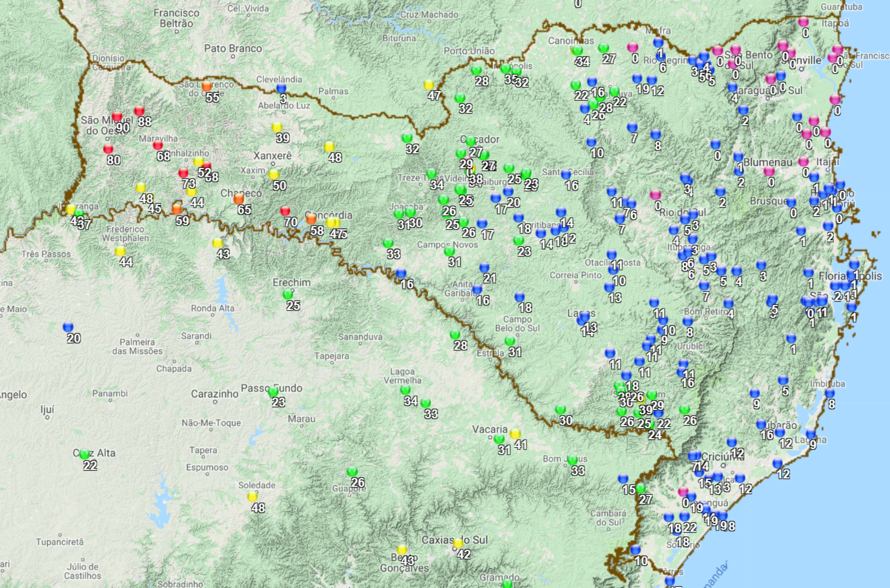Click the red 90 marker at São Miguel do Oeste

[117, 117]
